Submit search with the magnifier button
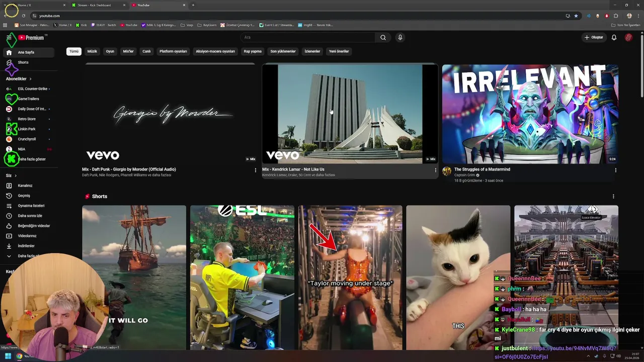Image resolution: width=644 pixels, height=362 pixels. (383, 37)
